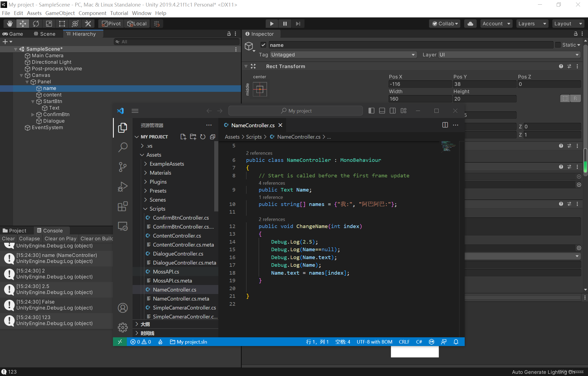Collapse all folders in MY PROJECT explorer
This screenshot has width=588, height=376.
tap(213, 137)
